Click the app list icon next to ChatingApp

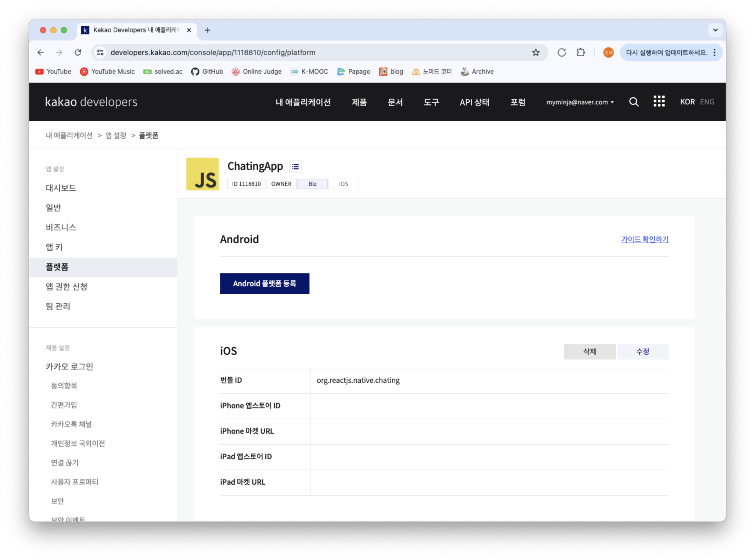(x=295, y=167)
